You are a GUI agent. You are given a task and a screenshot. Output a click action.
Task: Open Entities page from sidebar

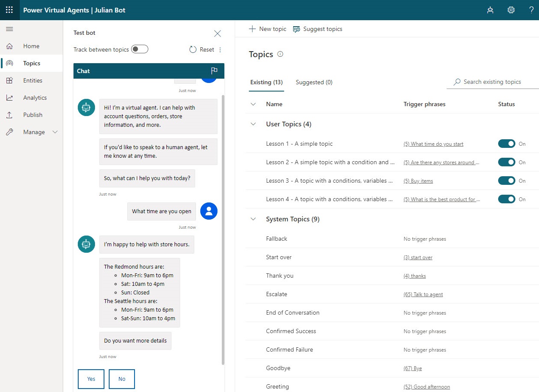point(31,80)
